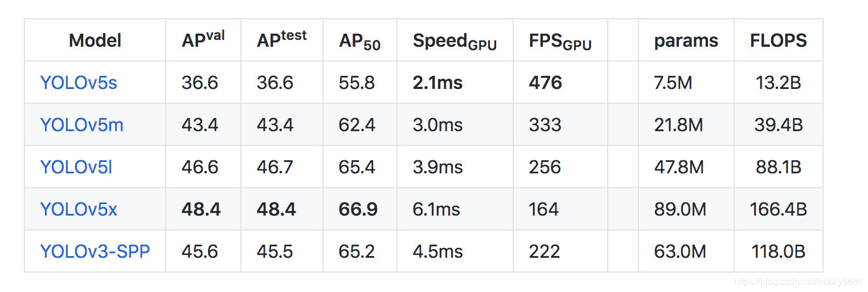The height and width of the screenshot is (292, 868).
Task: Select the 166.4B FLOPS cell
Action: click(x=779, y=209)
